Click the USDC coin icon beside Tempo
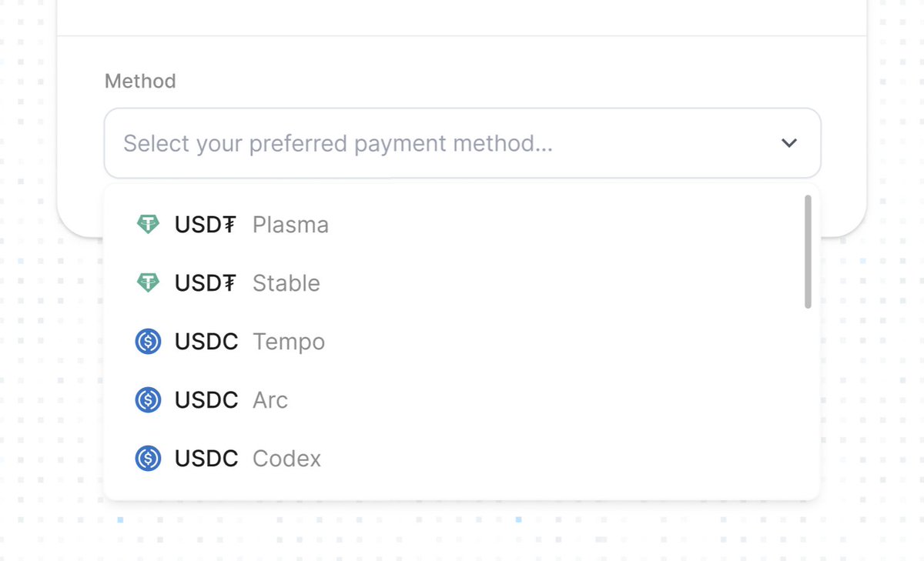This screenshot has width=924, height=561. 148,341
